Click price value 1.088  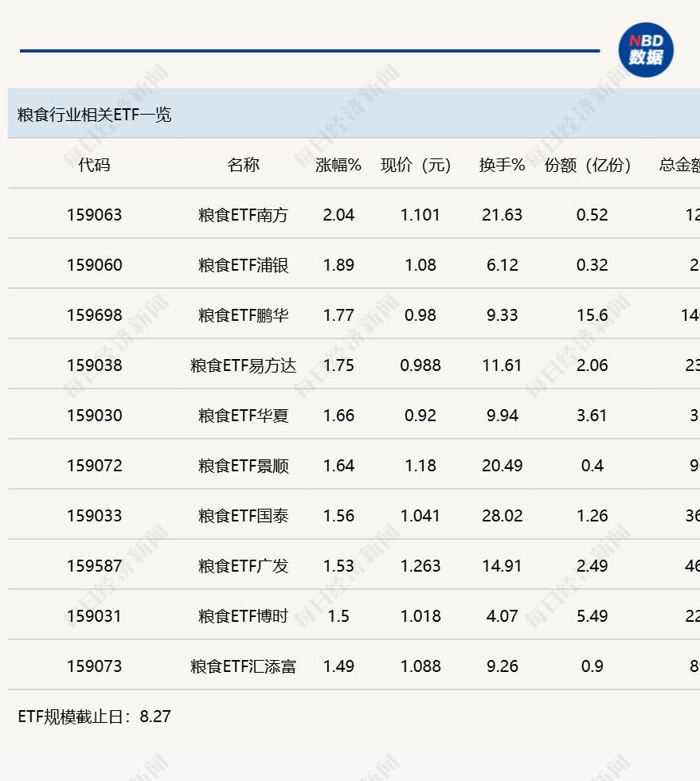[420, 666]
